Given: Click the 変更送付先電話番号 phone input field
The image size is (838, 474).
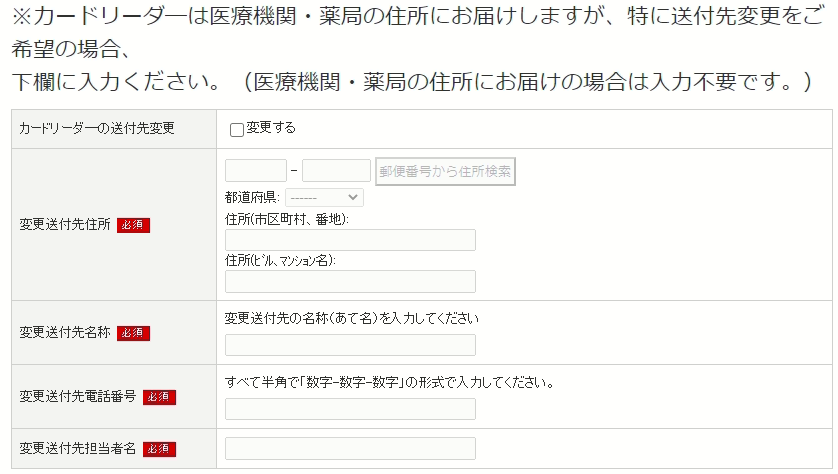Looking at the screenshot, I should pyautogui.click(x=350, y=409).
